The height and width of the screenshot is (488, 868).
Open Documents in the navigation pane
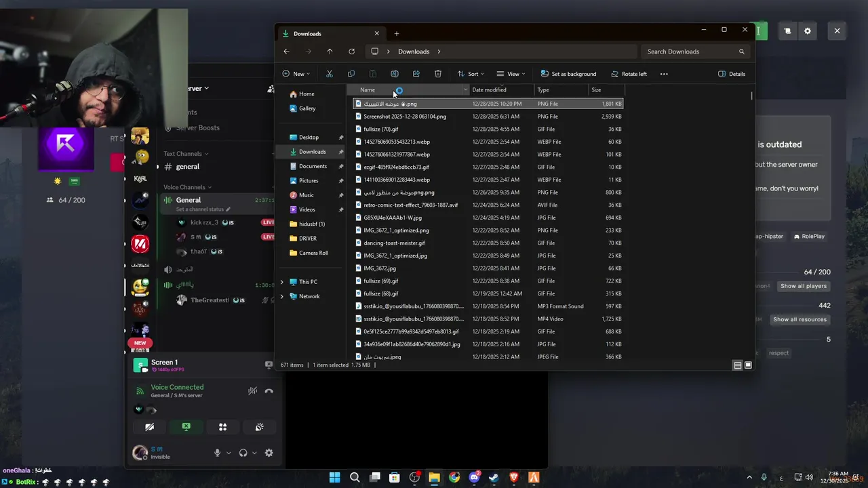pyautogui.click(x=313, y=166)
